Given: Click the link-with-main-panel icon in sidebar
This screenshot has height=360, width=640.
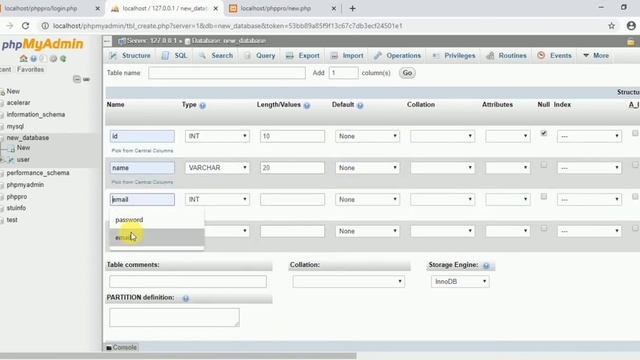Looking at the screenshot, I should point(86,79).
